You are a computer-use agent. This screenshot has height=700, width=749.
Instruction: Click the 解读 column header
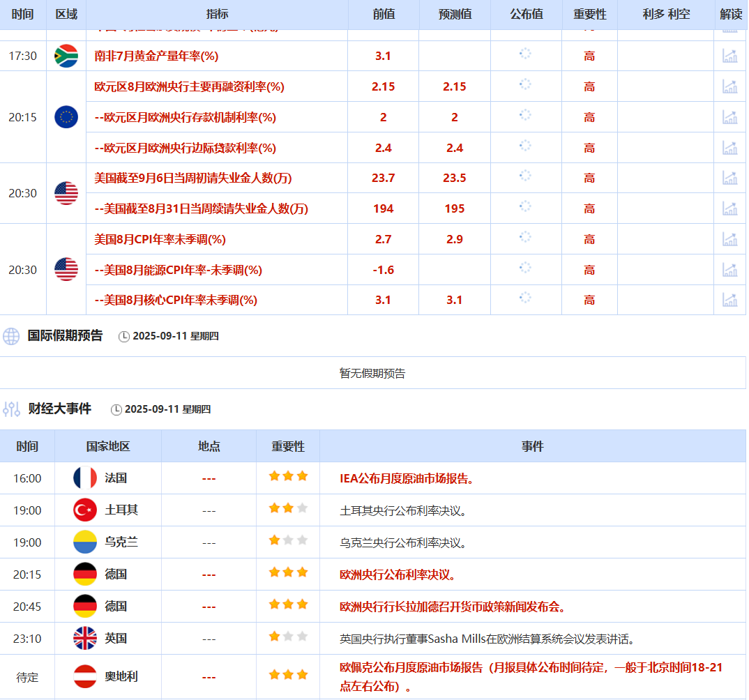pos(731,15)
